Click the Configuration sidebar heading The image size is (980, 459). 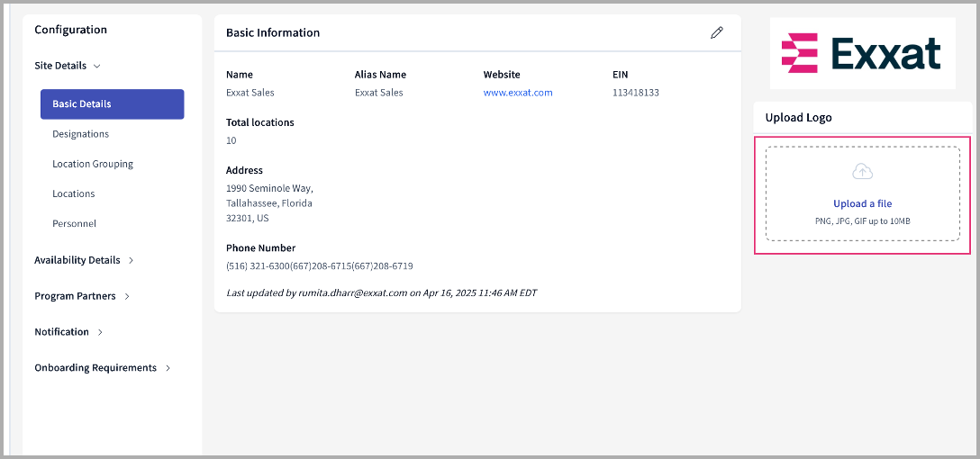70,30
